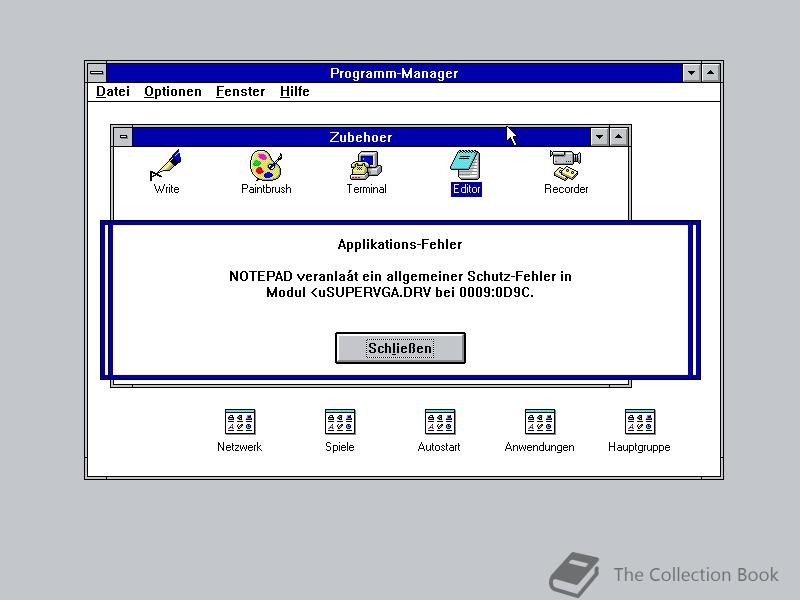Select the Terminal program icon

366,165
